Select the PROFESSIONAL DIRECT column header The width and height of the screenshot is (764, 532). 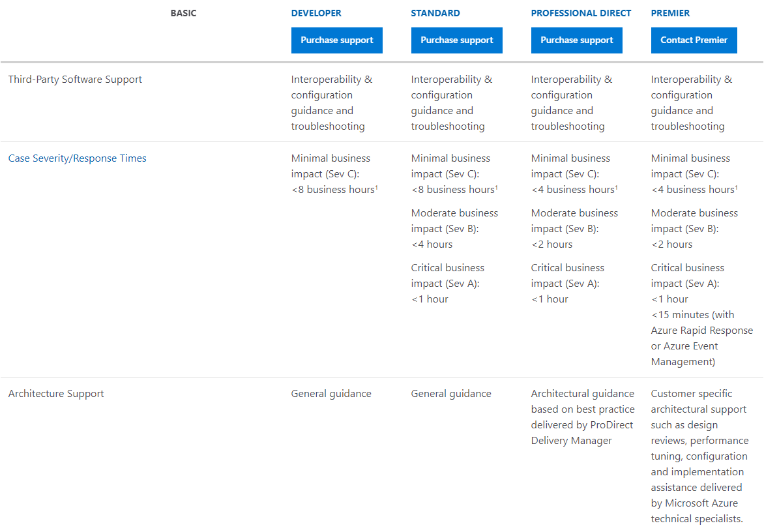pos(581,12)
